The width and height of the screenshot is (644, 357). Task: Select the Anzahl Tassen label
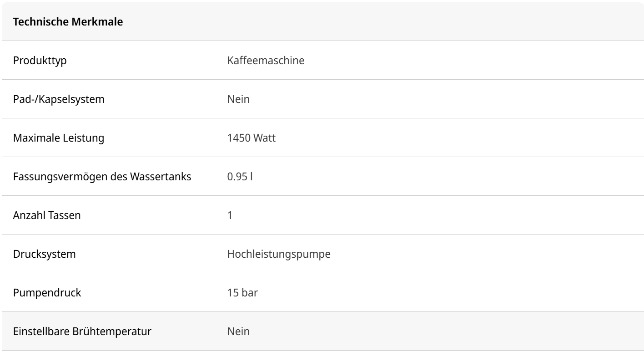47,215
